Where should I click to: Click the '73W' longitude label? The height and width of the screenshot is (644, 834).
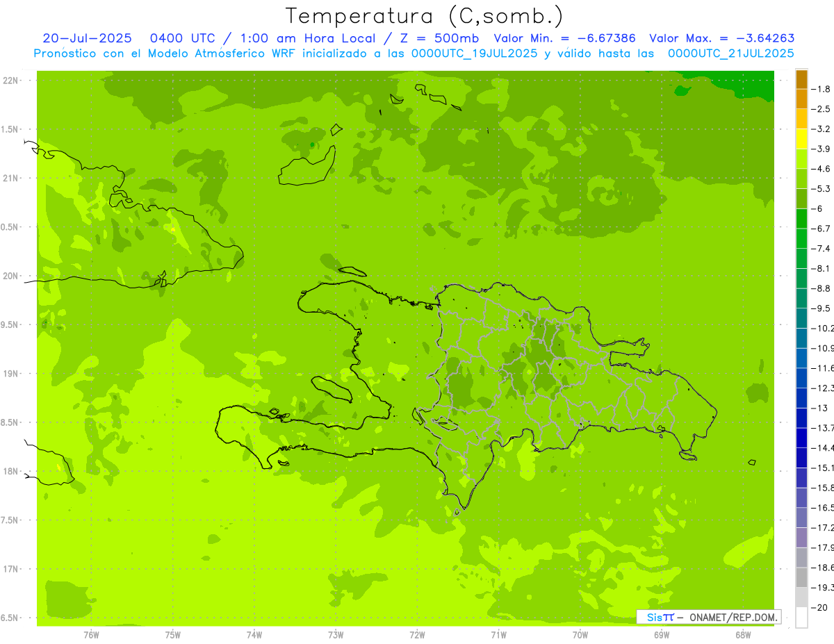coord(336,635)
